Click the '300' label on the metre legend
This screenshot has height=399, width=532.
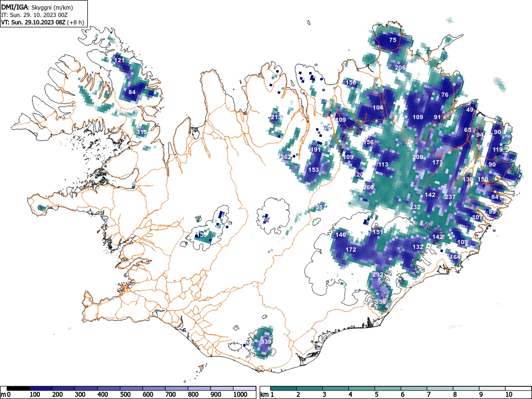click(80, 395)
